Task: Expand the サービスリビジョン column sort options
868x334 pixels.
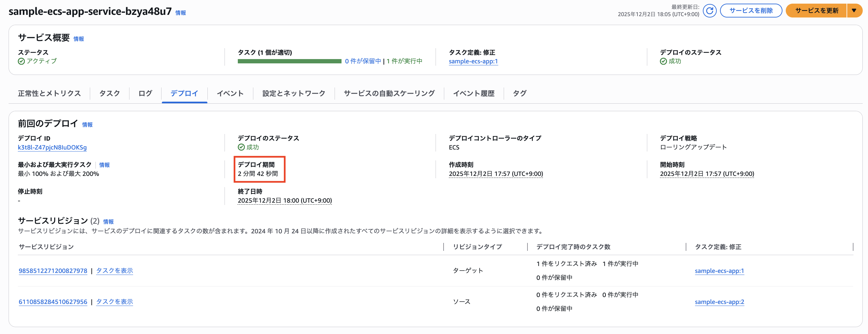Action: (46, 247)
